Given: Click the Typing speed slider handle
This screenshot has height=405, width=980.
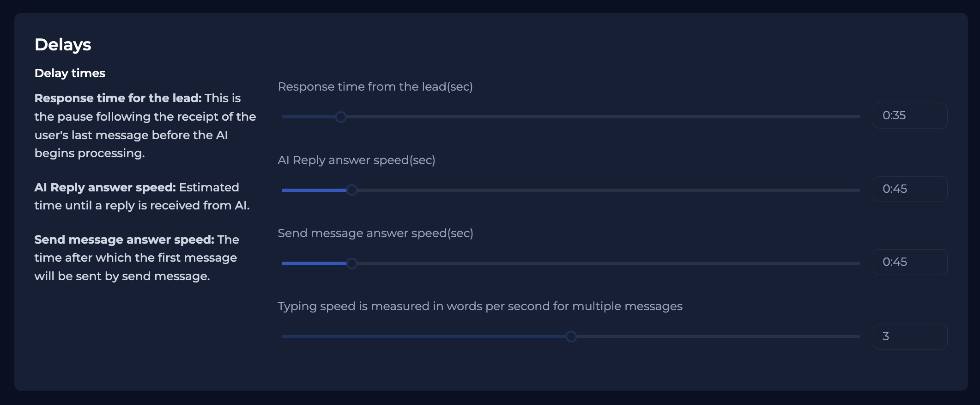Looking at the screenshot, I should pyautogui.click(x=571, y=337).
